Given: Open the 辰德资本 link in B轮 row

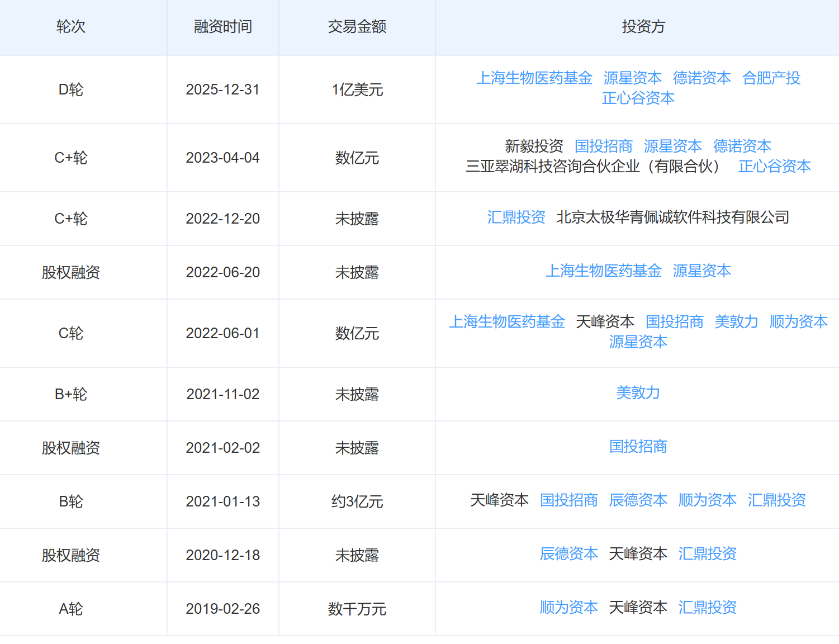Looking at the screenshot, I should pyautogui.click(x=638, y=501).
